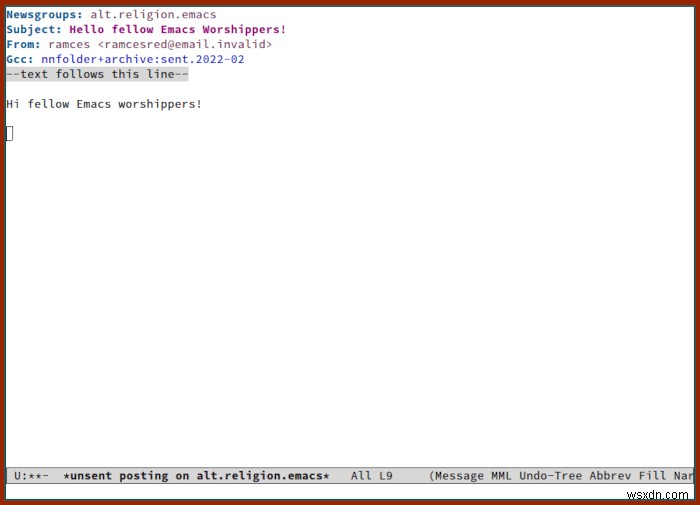Click the Subject header label

point(34,29)
